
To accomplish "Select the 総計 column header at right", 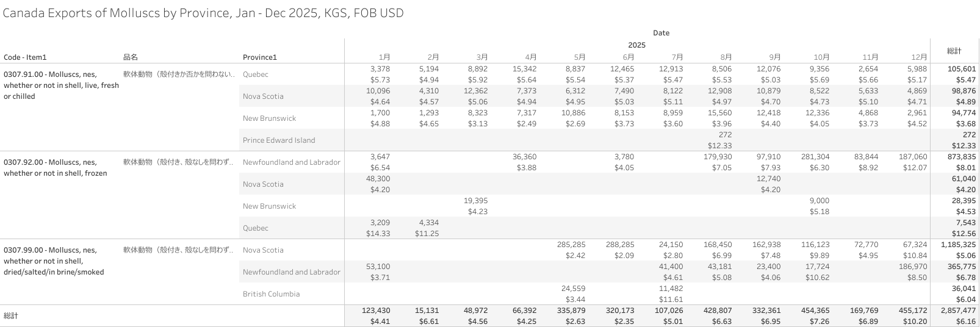I will [x=954, y=51].
